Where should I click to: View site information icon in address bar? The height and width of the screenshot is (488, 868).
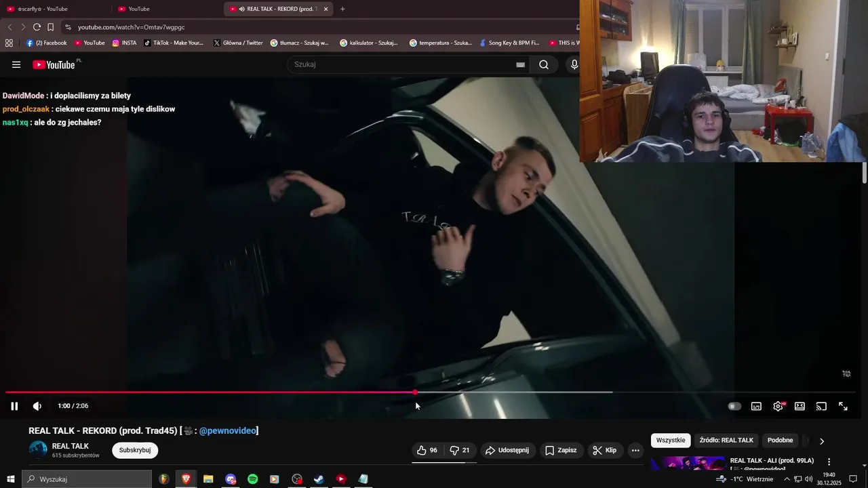coord(68,27)
